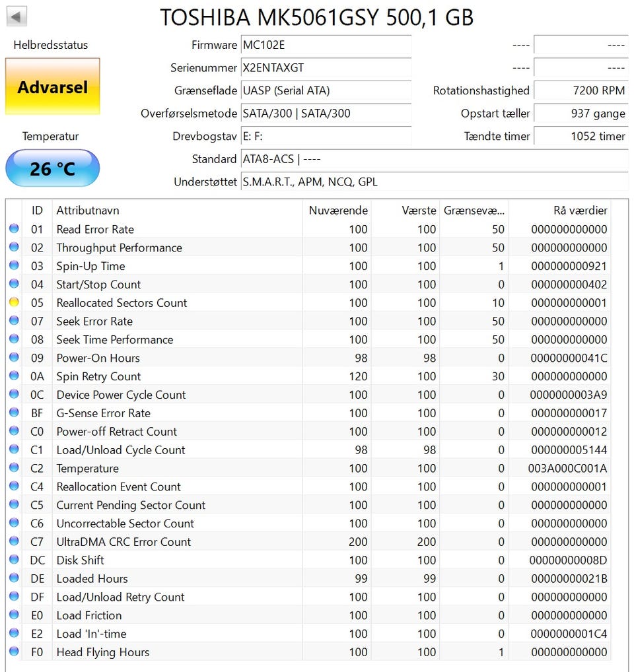
Task: Click the Tændte timer 1052 timer field
Action: coord(581,136)
